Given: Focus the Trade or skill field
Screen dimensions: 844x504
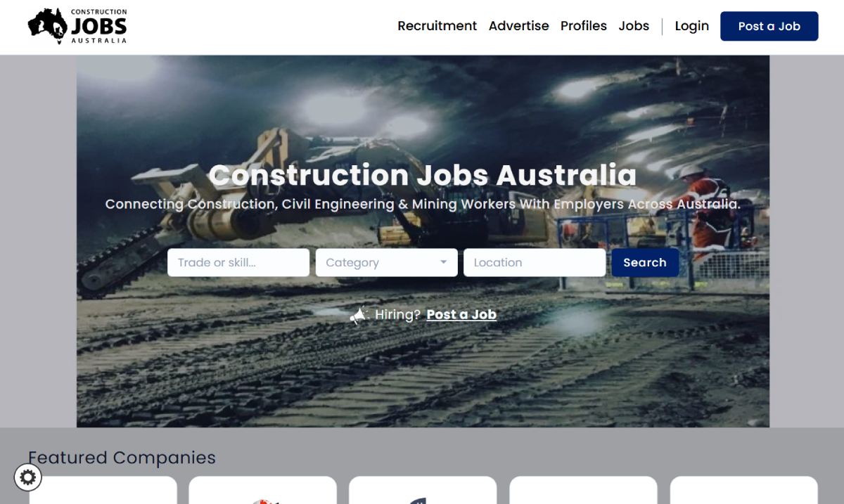Looking at the screenshot, I should point(238,262).
